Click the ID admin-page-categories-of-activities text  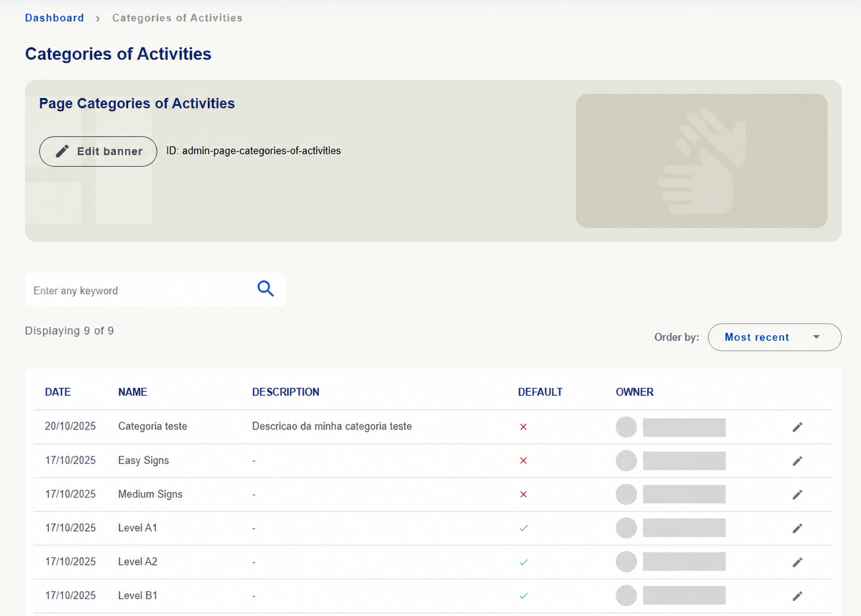pos(254,151)
